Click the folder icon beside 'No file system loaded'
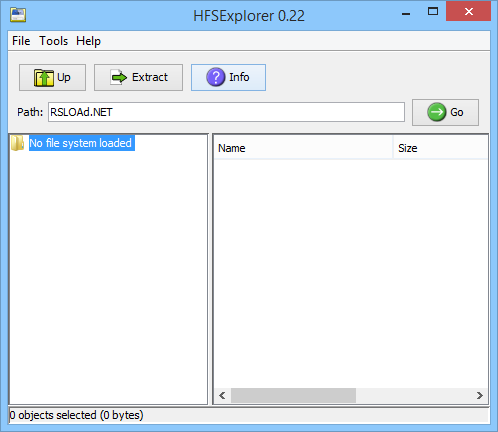The width and height of the screenshot is (498, 432). click(x=17, y=143)
